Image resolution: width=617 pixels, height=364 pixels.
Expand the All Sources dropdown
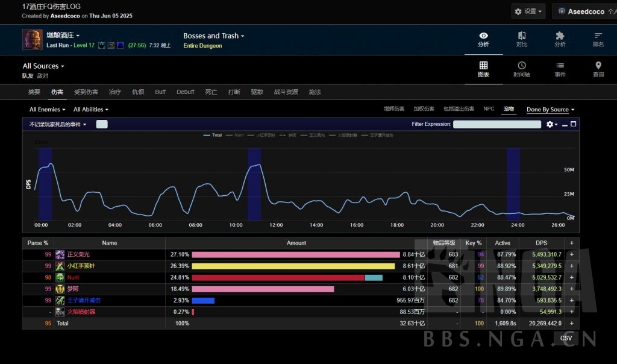(43, 66)
